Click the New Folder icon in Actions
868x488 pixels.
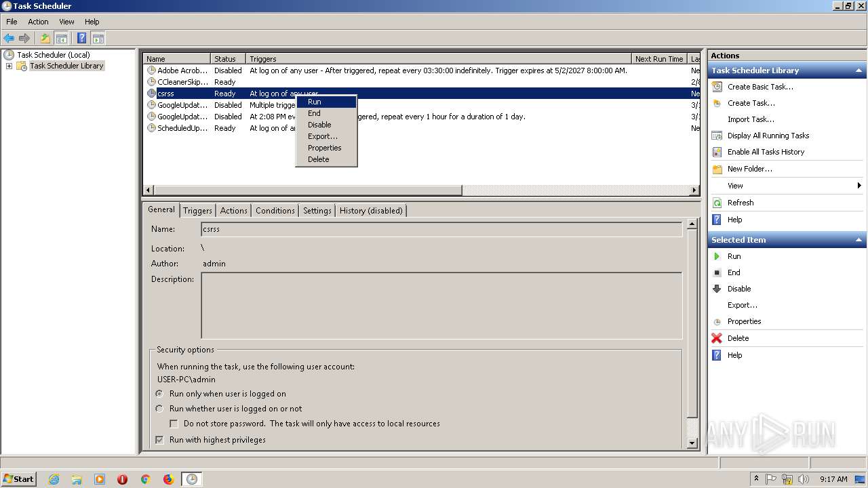[x=717, y=169]
